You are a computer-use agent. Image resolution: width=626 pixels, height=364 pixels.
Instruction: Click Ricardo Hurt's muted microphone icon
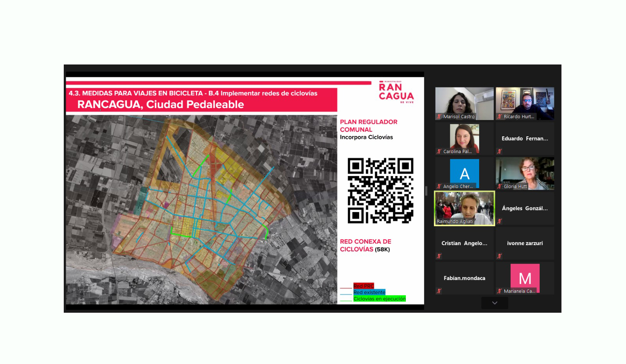click(500, 117)
